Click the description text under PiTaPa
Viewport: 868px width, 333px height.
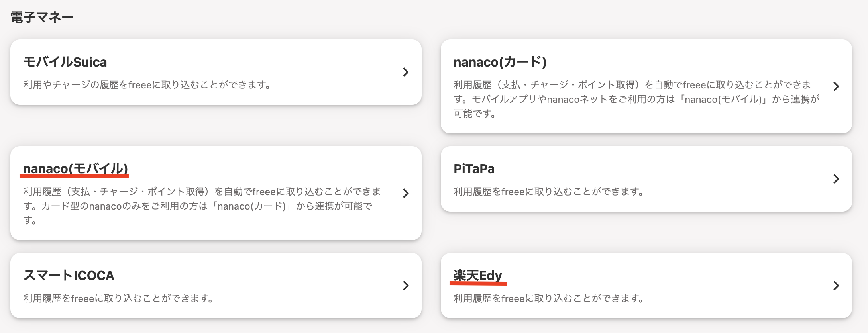tap(549, 192)
